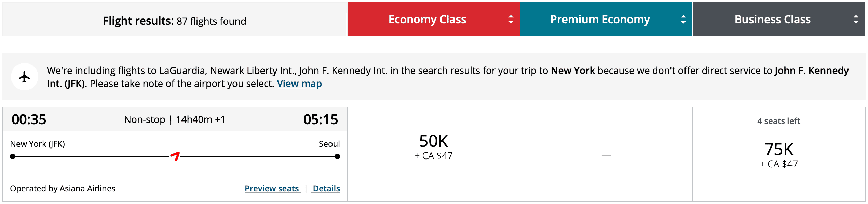Click the Non-stop 14h40m duration text
Screen dimensions: 868x204
175,119
